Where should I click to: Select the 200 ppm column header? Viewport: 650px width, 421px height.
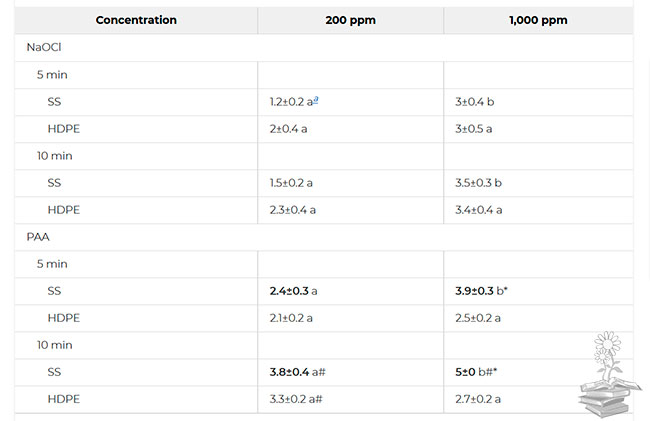coord(350,20)
